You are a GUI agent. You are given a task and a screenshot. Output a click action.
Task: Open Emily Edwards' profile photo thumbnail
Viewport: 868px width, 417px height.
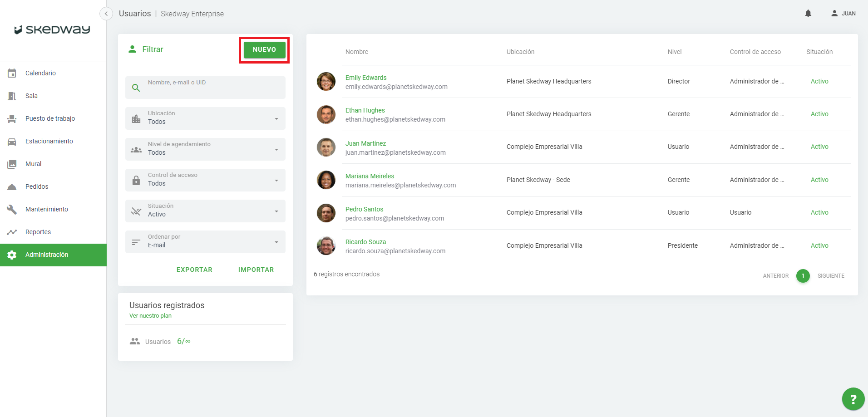(x=326, y=82)
